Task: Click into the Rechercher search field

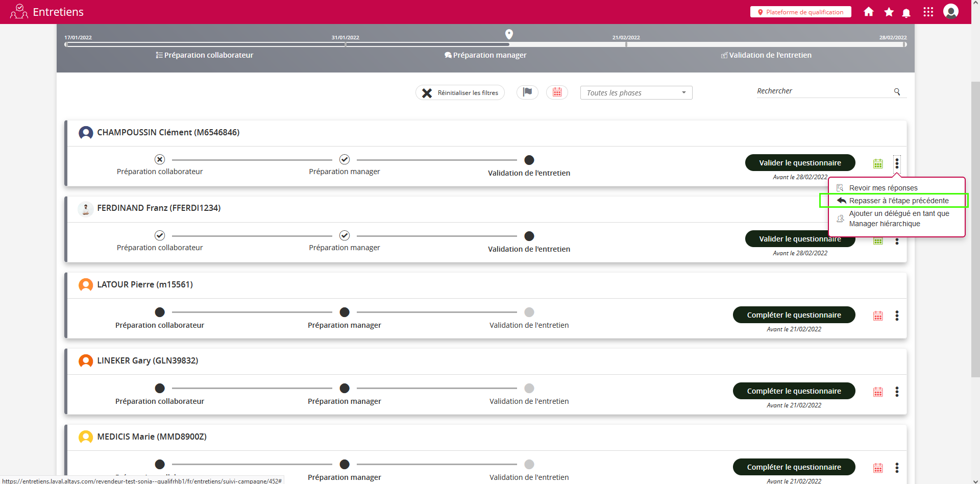Action: (822, 91)
